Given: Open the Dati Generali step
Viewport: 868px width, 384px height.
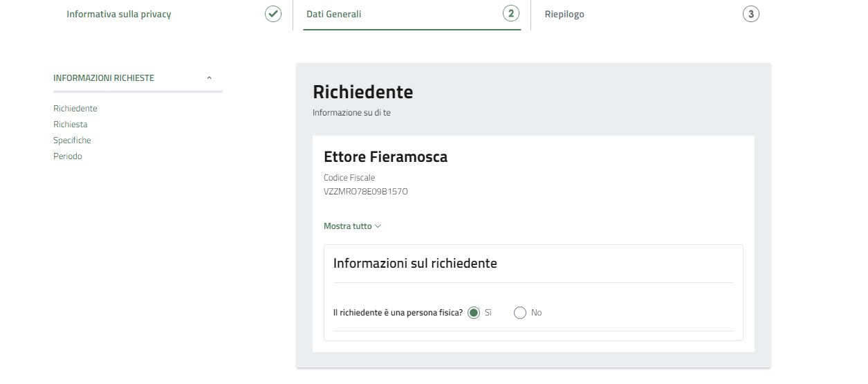Looking at the screenshot, I should point(333,14).
